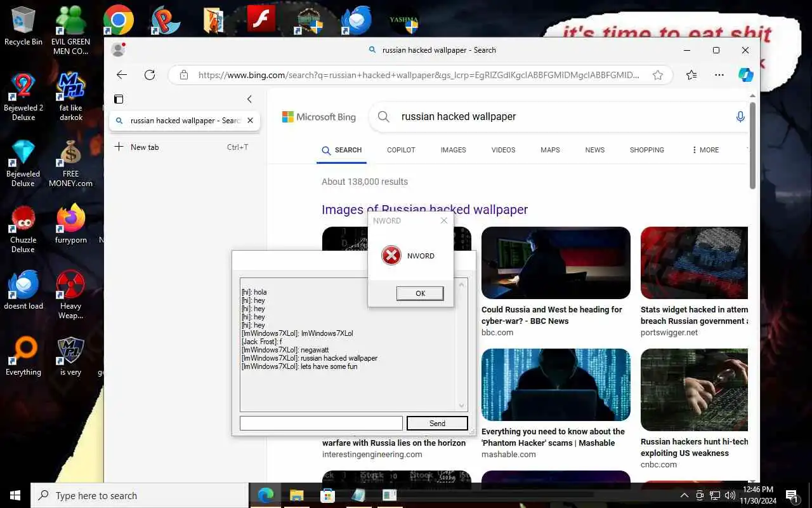This screenshot has height=508, width=812.
Task: Open the BBC News cyber-war article link
Action: [x=551, y=316]
